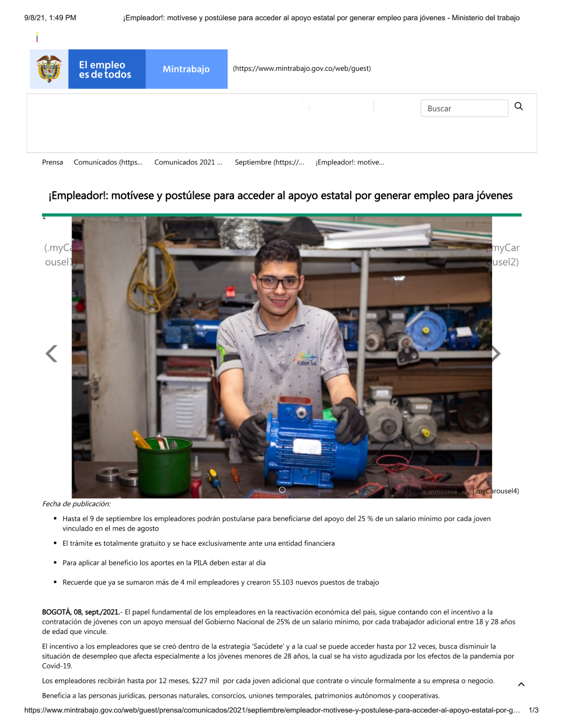Open the Comunicados breadcrumb link
Image resolution: width=563 pixels, height=728 pixels.
click(108, 163)
